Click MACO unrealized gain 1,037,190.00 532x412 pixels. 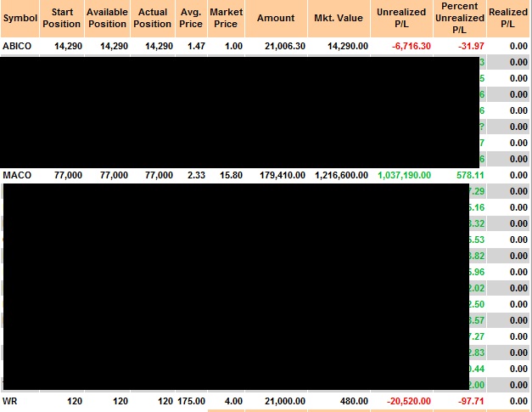tap(405, 175)
